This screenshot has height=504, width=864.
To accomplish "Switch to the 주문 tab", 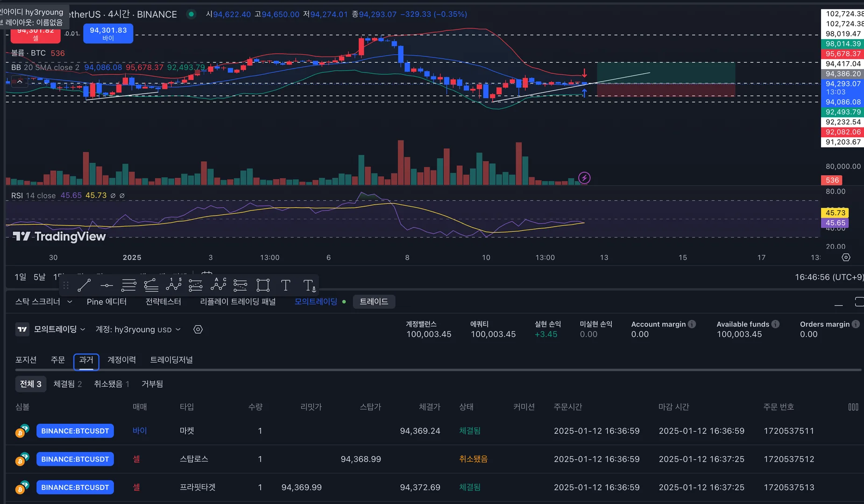I will (x=58, y=360).
